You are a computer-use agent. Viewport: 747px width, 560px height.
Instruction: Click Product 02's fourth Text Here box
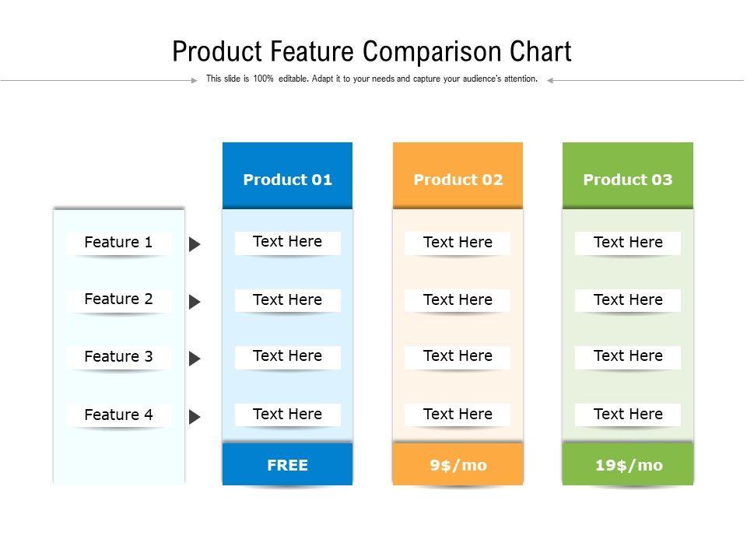tap(458, 415)
